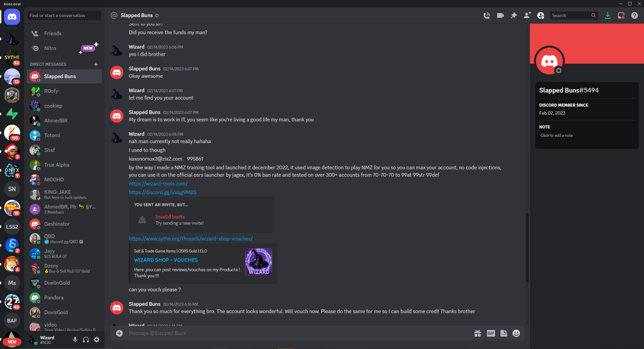644x349 pixels.
Task: Toggle headphone deafen
Action: pos(86,340)
